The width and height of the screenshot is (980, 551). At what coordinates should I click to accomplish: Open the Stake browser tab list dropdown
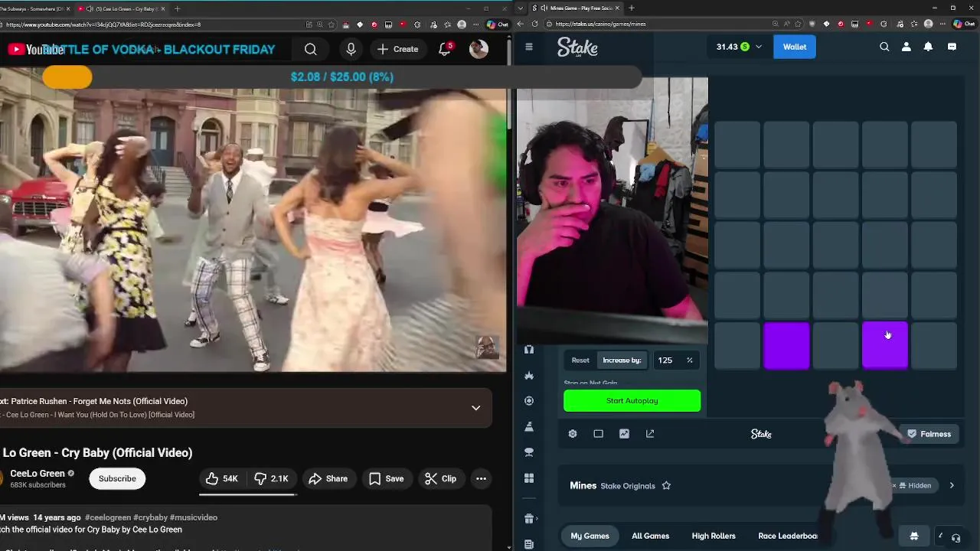click(x=521, y=8)
